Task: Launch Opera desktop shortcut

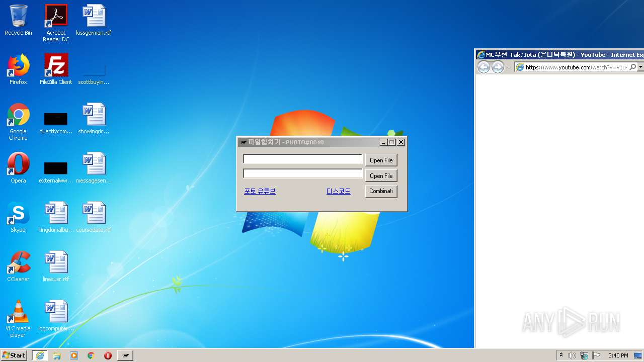Action: [18, 168]
